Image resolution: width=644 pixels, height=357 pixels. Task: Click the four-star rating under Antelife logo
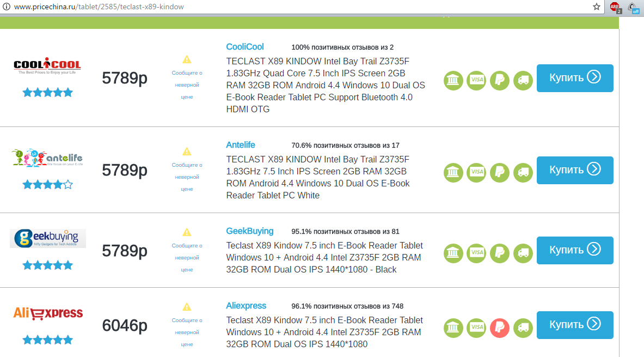click(48, 185)
